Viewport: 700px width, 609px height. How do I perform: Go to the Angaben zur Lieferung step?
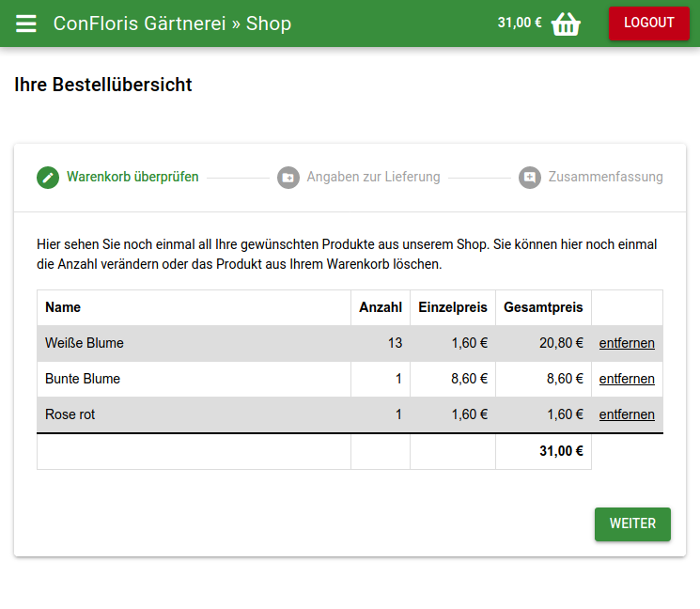pos(373,177)
